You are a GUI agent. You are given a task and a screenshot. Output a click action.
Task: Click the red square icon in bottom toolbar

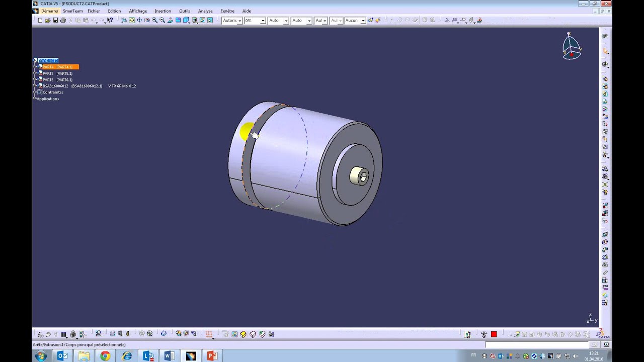point(494,334)
